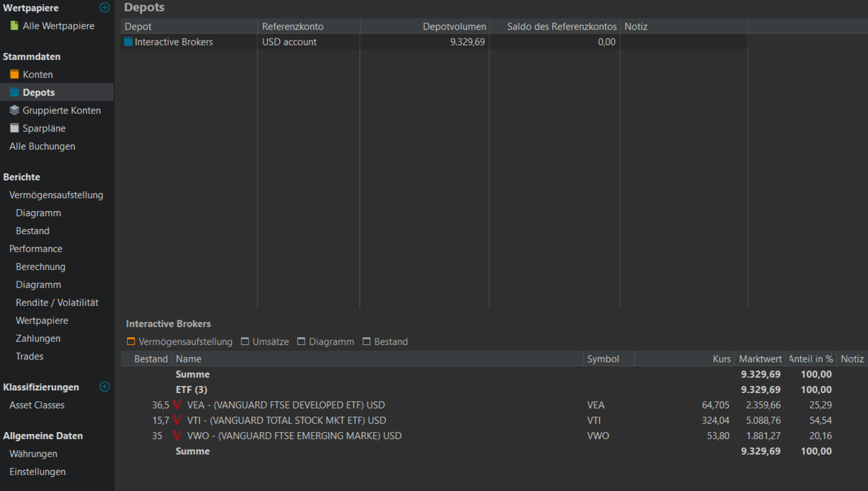Click the orange Konten icon in sidebar
The height and width of the screenshot is (491, 868).
[14, 74]
